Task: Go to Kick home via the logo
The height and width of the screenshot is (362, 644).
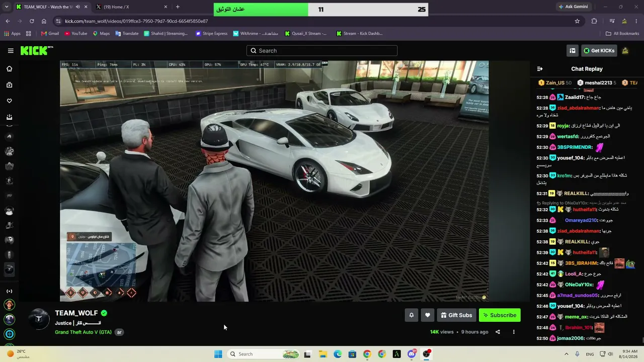Action: coord(37,50)
